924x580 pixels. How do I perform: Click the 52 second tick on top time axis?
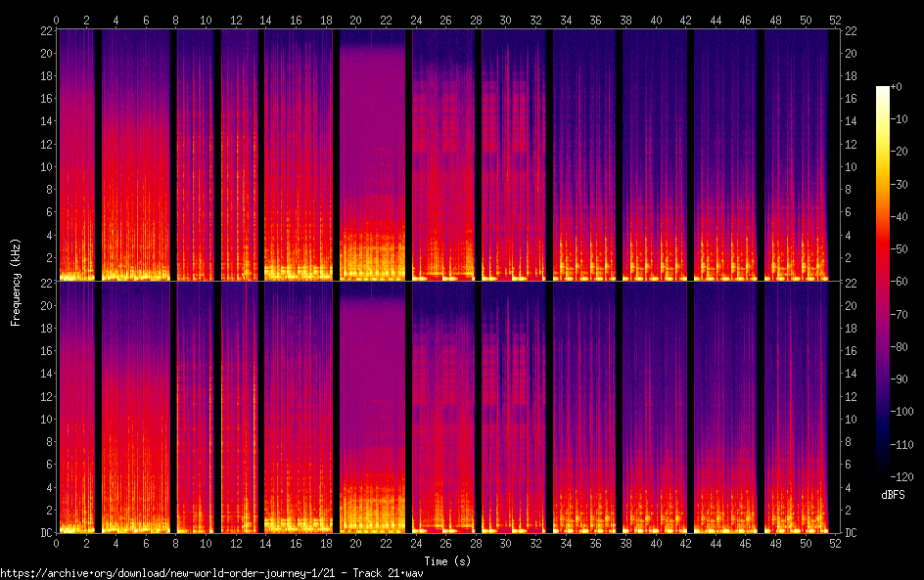tap(834, 20)
